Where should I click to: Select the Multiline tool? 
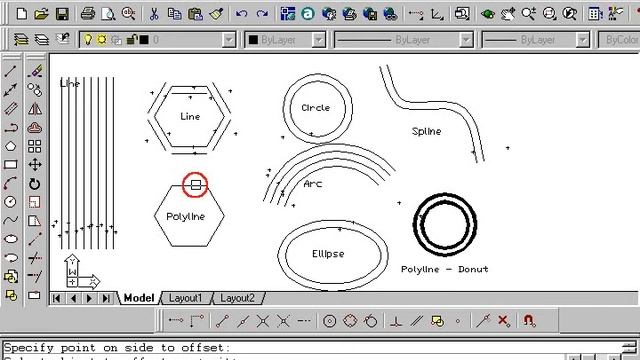pyautogui.click(x=11, y=109)
